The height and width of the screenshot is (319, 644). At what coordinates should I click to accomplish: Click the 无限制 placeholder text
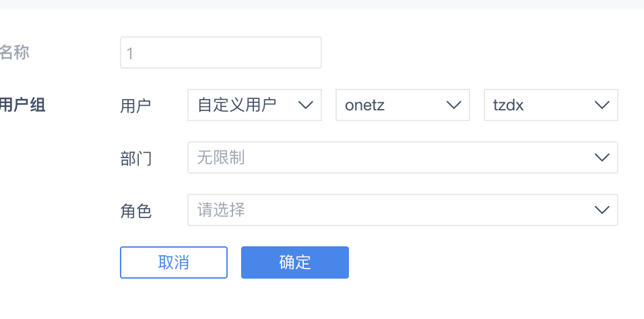pos(221,157)
